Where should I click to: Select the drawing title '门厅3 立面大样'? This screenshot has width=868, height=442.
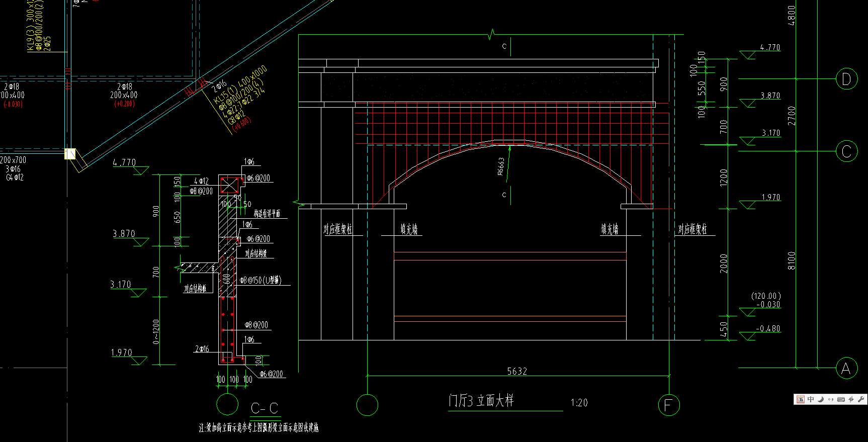point(481,401)
